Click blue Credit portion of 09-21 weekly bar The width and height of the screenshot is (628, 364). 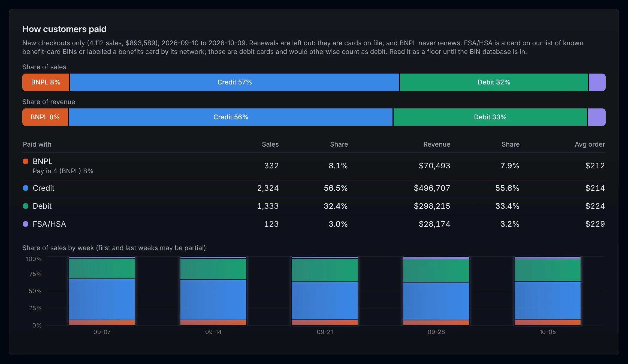click(325, 301)
